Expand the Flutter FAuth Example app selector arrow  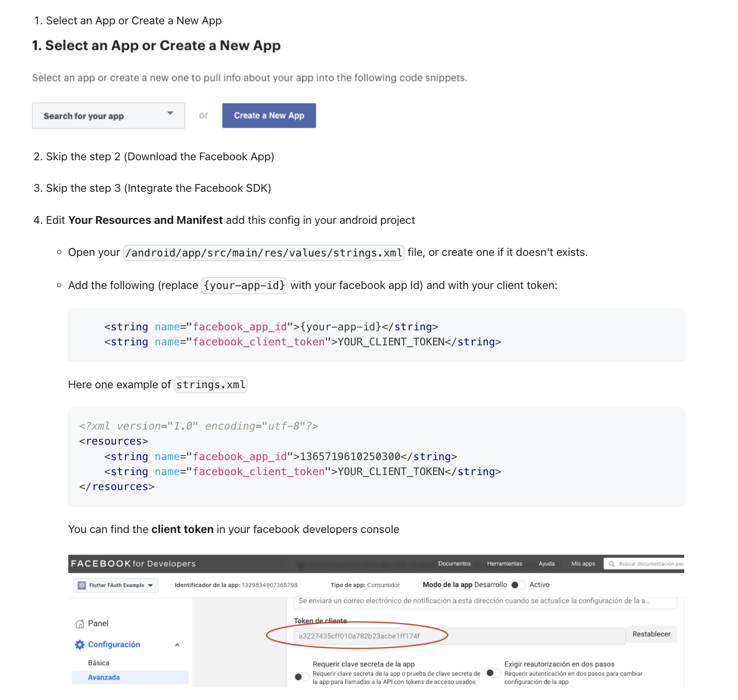pyautogui.click(x=150, y=585)
